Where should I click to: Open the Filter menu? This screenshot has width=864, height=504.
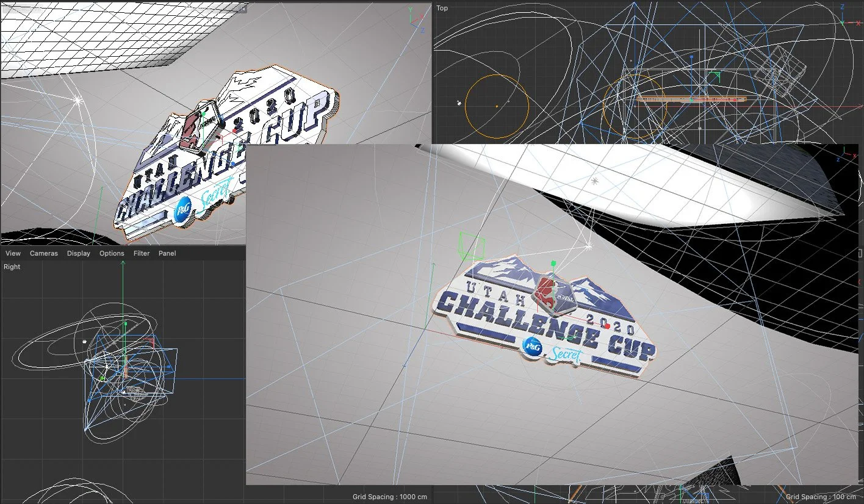(142, 253)
